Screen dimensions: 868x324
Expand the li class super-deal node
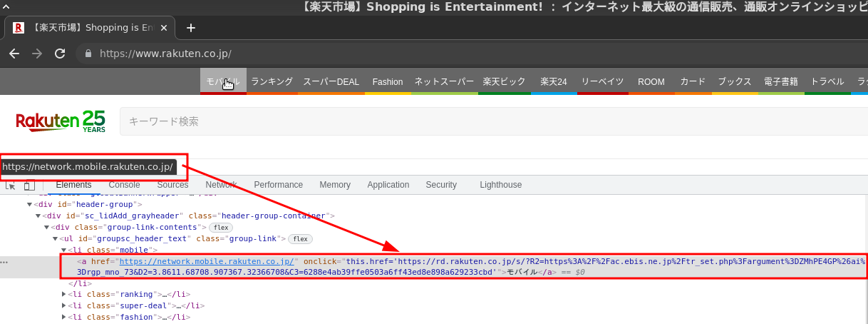coord(65,305)
